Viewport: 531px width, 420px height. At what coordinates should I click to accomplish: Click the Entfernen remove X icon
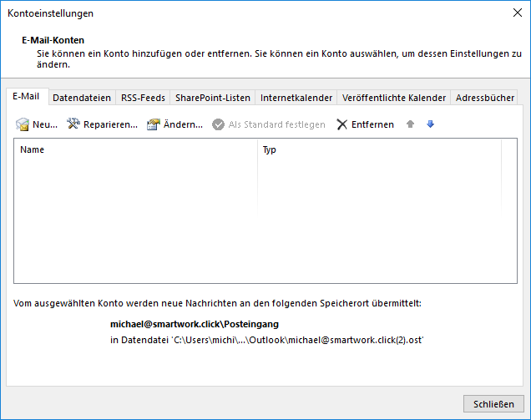[341, 124]
